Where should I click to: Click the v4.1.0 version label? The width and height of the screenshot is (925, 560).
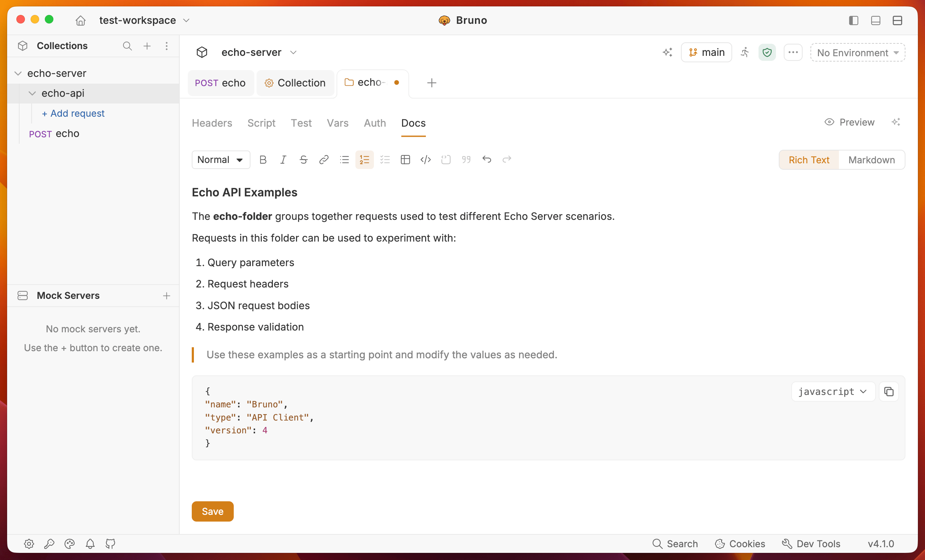tap(881, 544)
